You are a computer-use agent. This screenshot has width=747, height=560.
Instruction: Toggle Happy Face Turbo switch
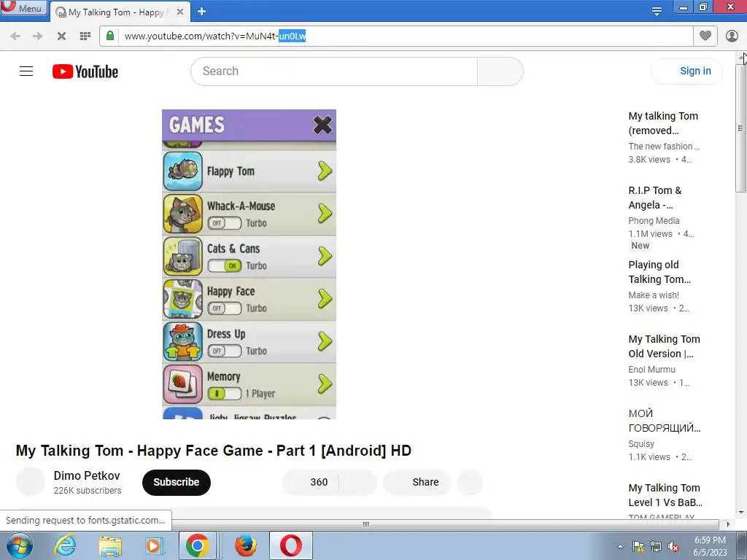[225, 308]
